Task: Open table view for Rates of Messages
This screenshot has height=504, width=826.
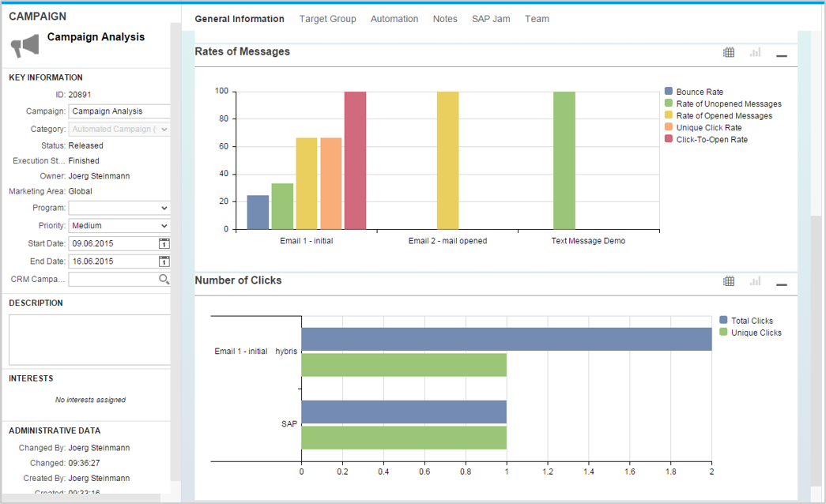Action: (728, 51)
